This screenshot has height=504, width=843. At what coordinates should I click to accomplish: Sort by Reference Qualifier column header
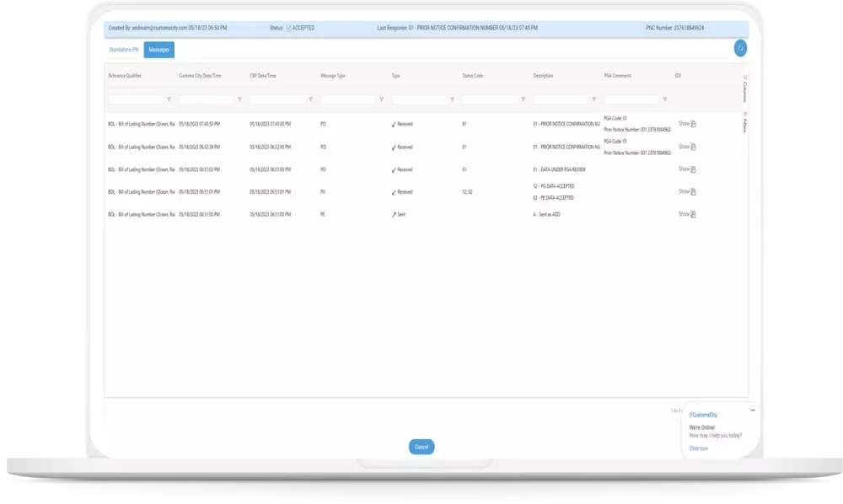(125, 76)
